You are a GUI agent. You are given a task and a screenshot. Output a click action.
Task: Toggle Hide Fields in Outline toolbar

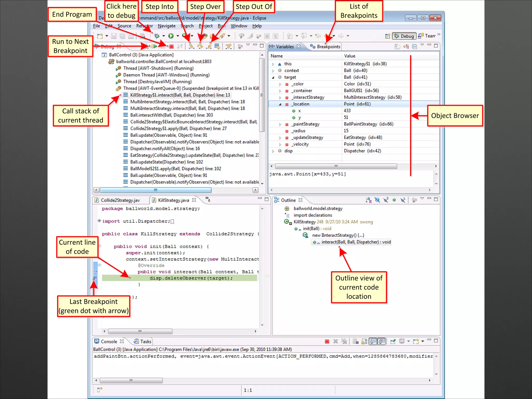377,200
